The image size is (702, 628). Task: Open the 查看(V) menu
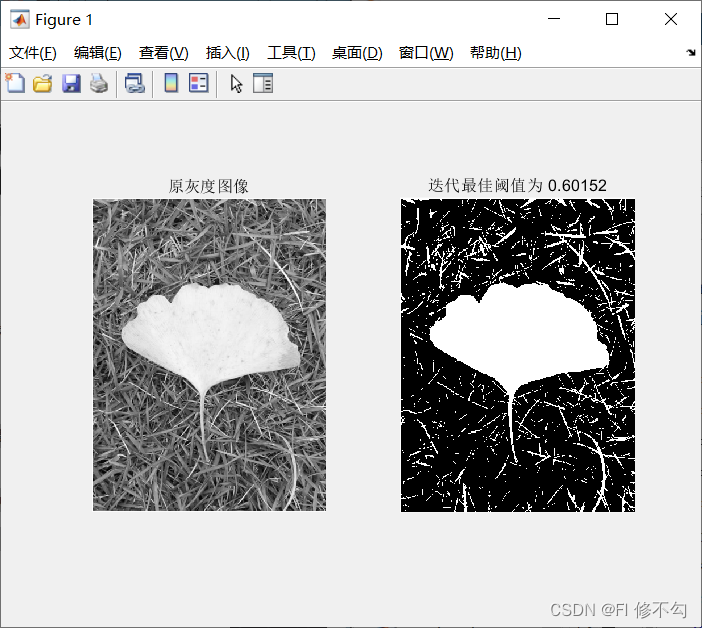(163, 53)
